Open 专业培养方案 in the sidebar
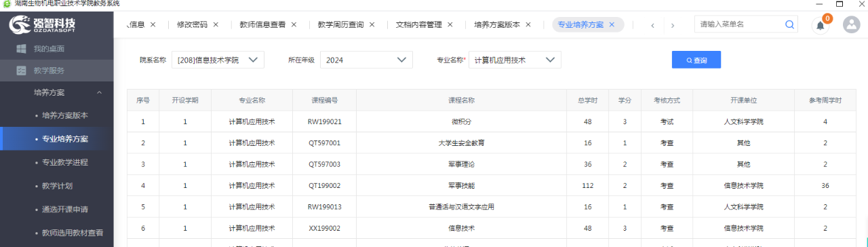 tap(64, 138)
